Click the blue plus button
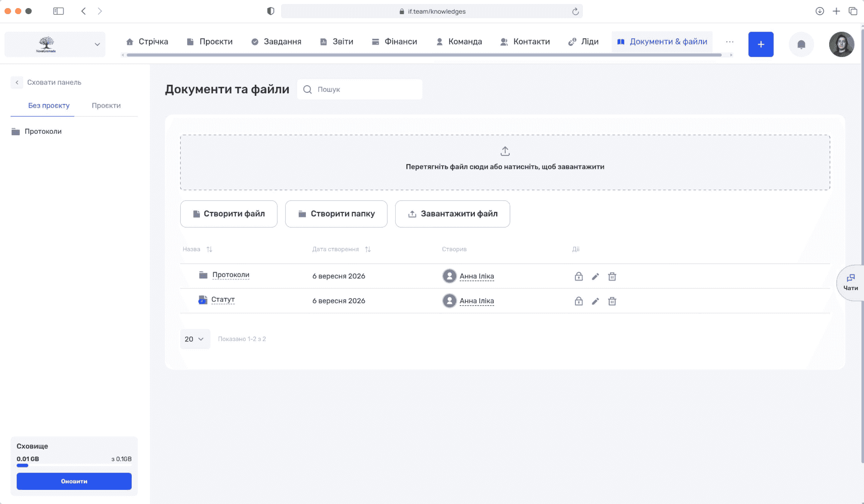 [x=761, y=44]
